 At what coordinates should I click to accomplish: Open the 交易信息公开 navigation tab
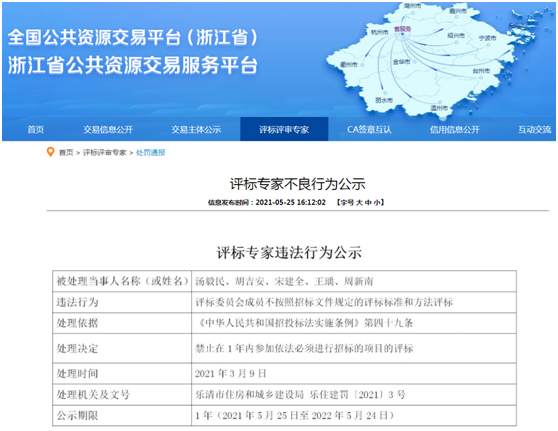[x=108, y=130]
